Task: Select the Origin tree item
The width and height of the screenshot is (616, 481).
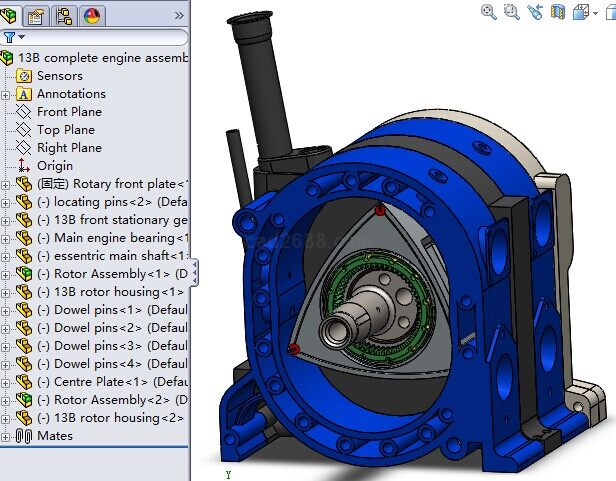Action: pos(55,166)
